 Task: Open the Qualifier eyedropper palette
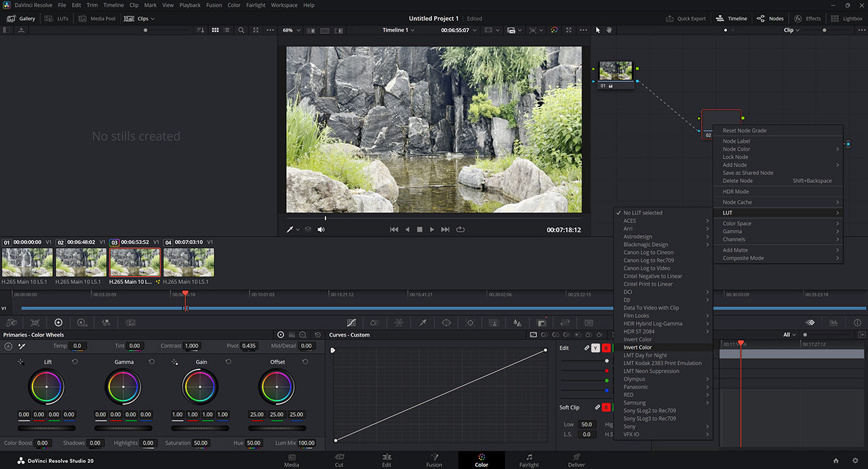tap(422, 323)
